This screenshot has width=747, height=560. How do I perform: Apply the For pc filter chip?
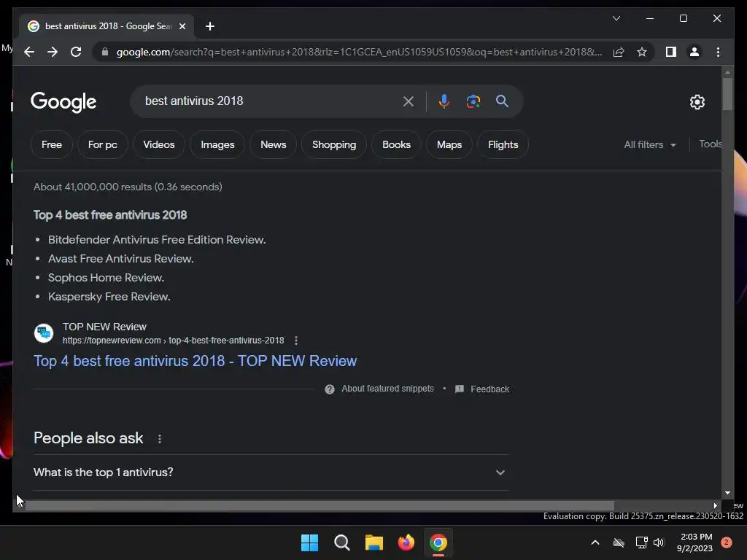[x=102, y=144]
